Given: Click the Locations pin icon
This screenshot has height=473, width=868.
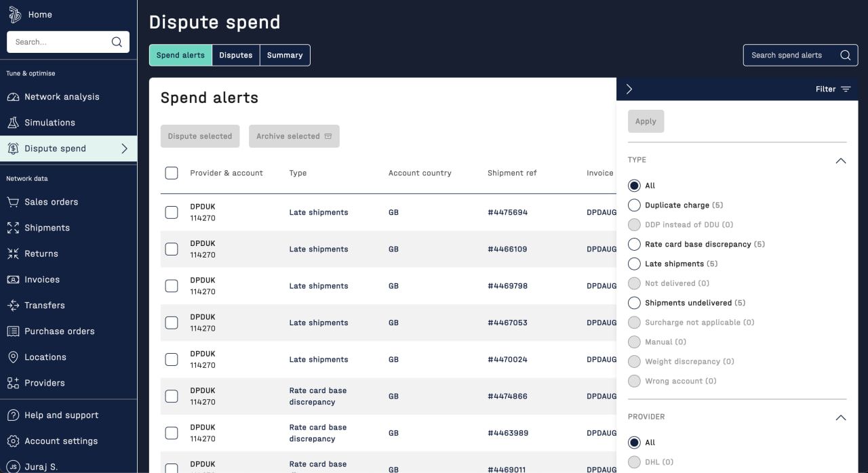Looking at the screenshot, I should [x=13, y=357].
